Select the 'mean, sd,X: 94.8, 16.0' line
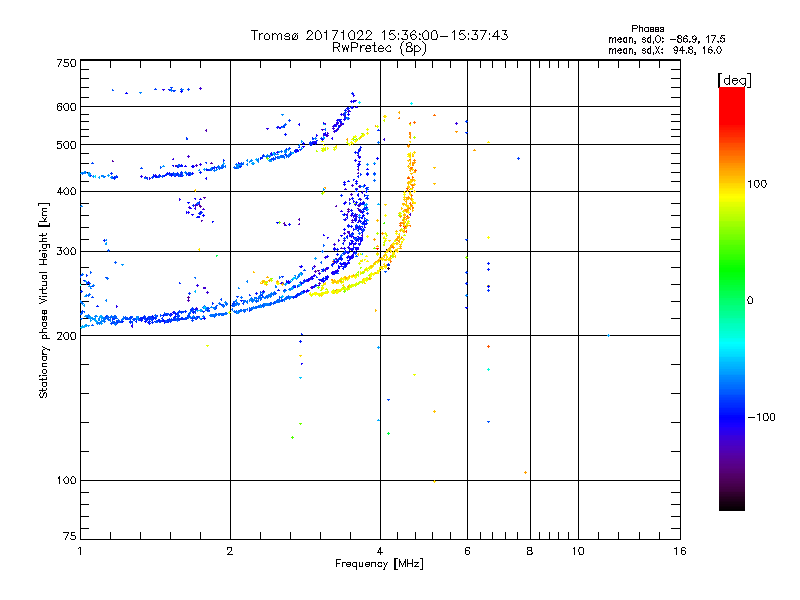 [x=665, y=50]
